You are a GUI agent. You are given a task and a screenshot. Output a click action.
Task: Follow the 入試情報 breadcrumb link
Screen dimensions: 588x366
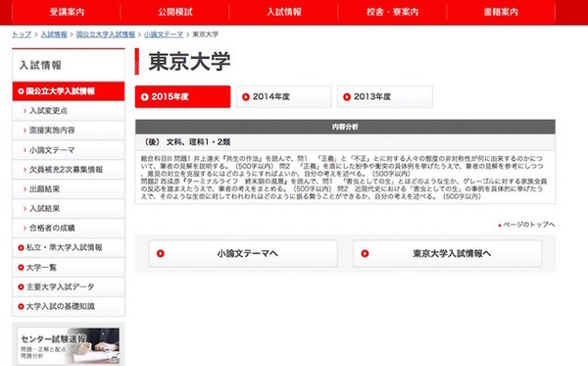point(54,34)
